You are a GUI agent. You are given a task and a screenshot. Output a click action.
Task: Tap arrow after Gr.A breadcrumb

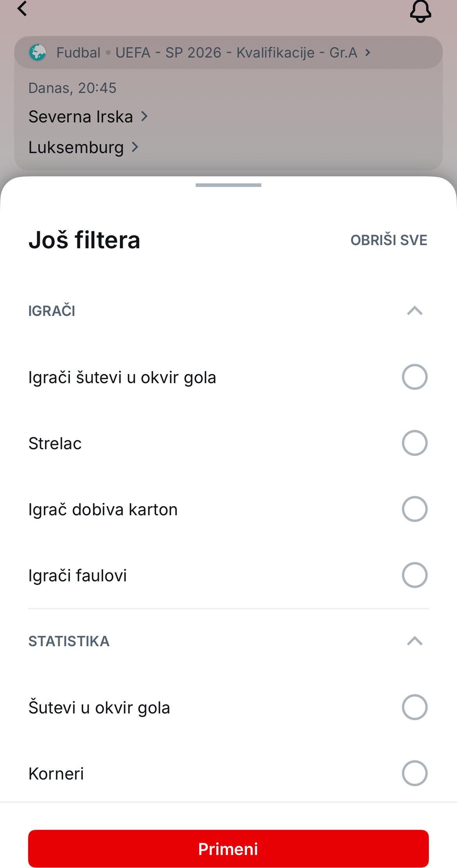pyautogui.click(x=368, y=52)
